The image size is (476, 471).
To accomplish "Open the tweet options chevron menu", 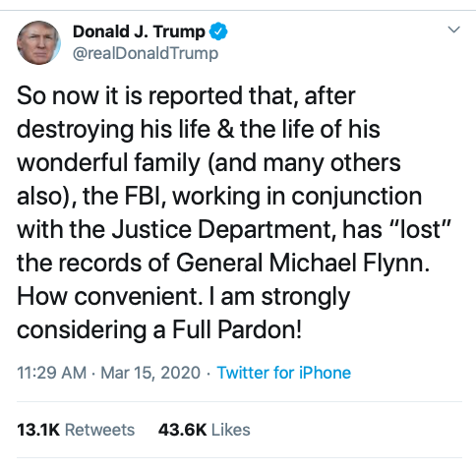I will tap(454, 29).
